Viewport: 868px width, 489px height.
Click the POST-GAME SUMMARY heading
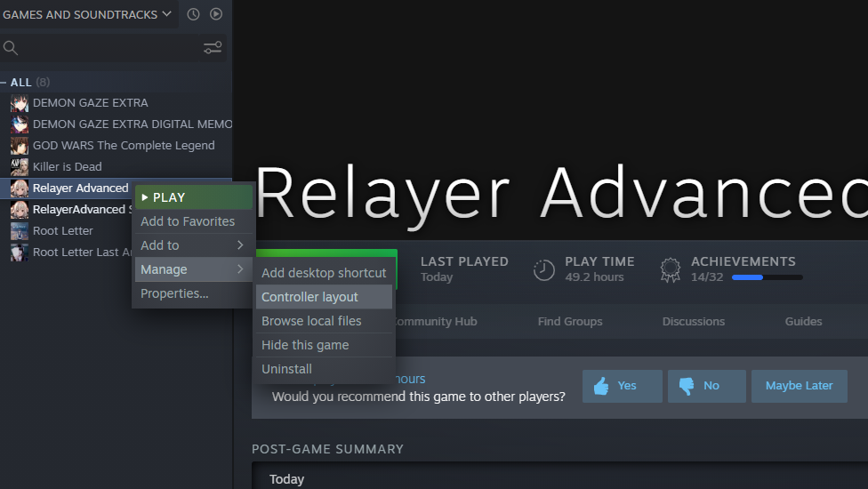(327, 449)
